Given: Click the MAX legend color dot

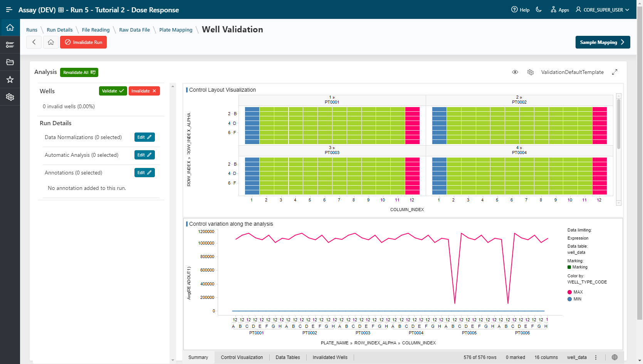Looking at the screenshot, I should point(569,292).
